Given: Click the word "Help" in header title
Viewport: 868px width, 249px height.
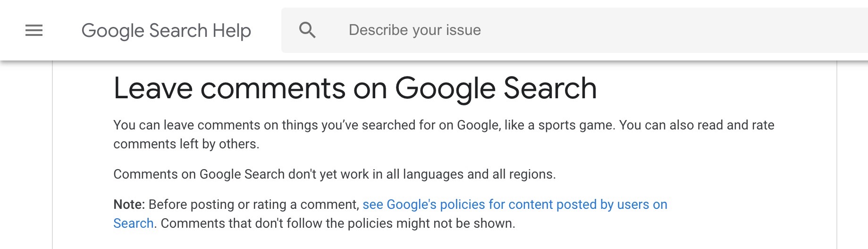Looking at the screenshot, I should pos(232,31).
